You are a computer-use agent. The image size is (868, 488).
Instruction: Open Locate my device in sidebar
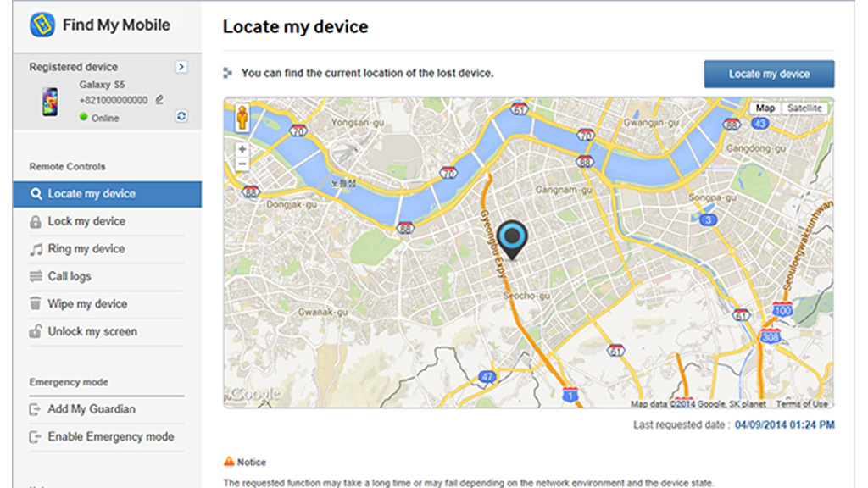click(x=91, y=194)
